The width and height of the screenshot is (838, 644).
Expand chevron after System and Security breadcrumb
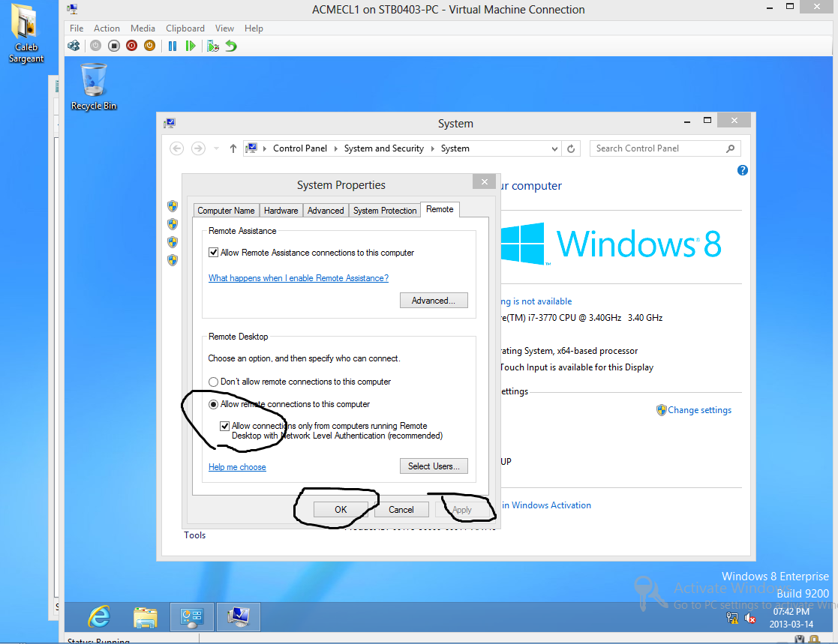point(432,148)
